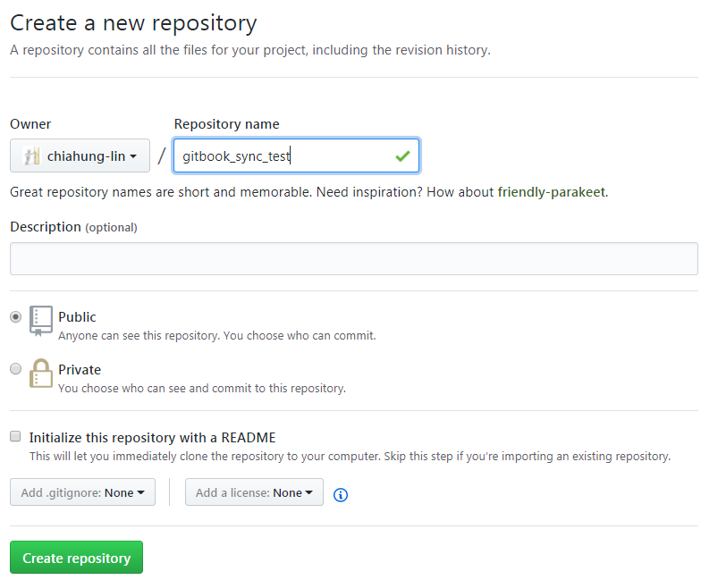Expand the Add .gitignore dropdown
The height and width of the screenshot is (588, 718).
[x=82, y=492]
